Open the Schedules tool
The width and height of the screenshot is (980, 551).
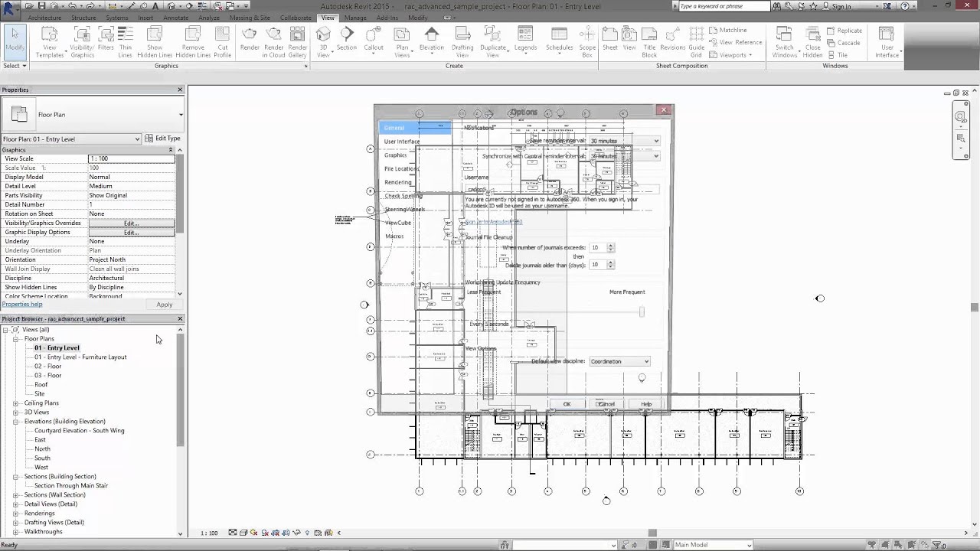[x=559, y=39]
